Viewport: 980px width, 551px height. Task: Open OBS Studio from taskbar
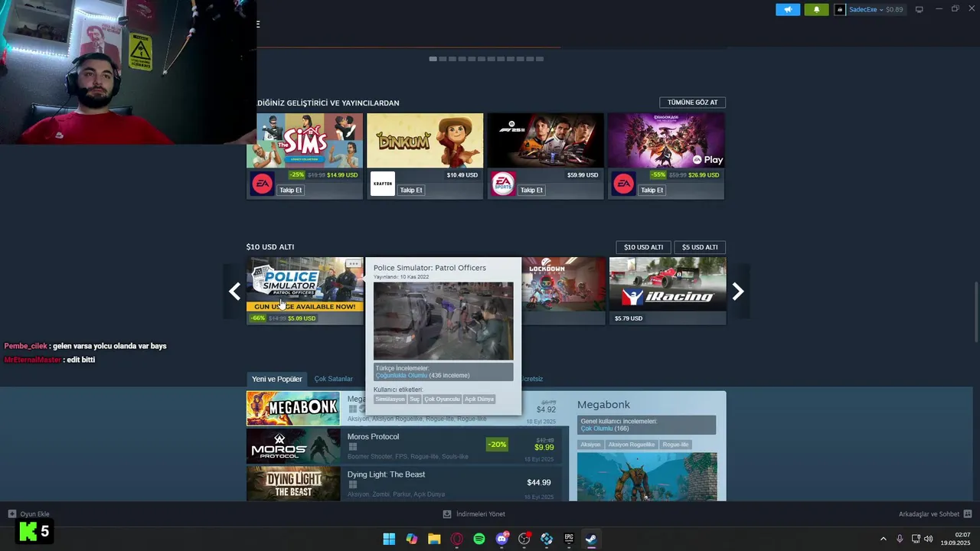pyautogui.click(x=524, y=539)
